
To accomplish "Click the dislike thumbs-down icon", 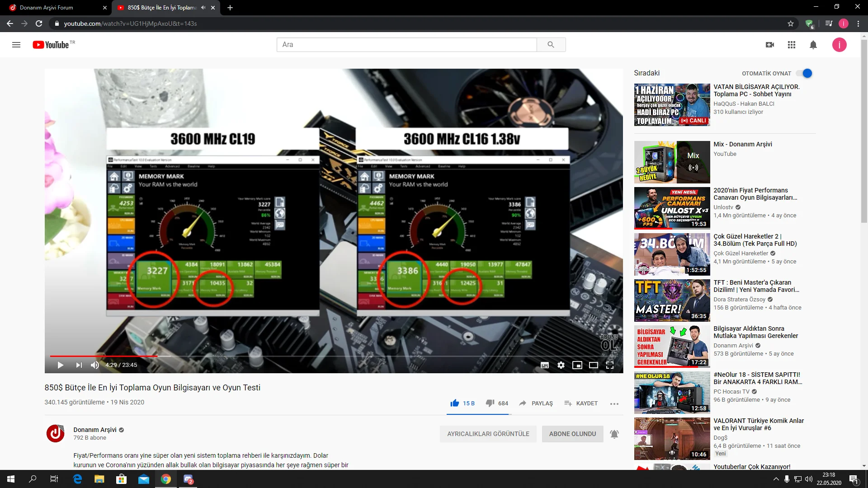I will coord(490,403).
